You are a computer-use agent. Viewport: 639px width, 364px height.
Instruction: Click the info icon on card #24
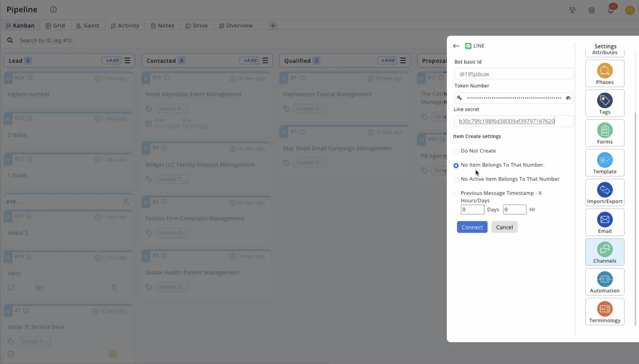[30, 78]
